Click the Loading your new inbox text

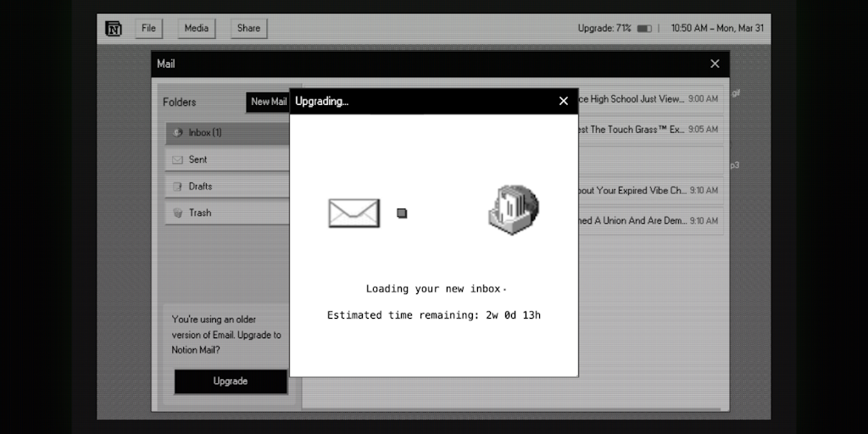pos(436,289)
